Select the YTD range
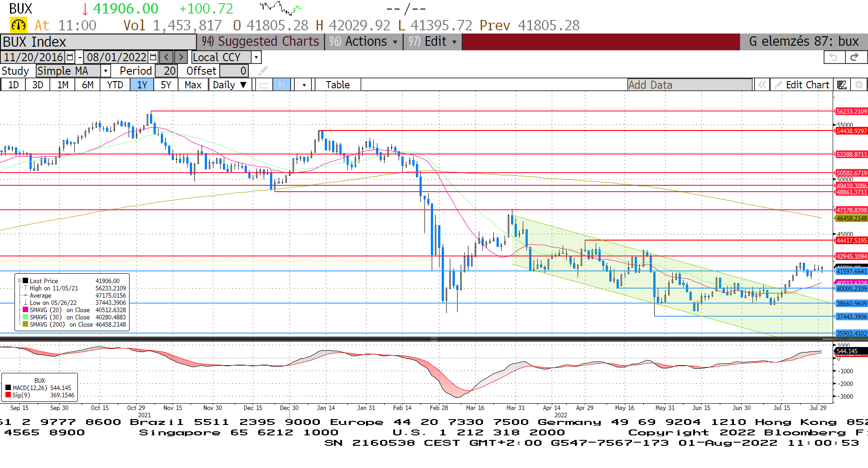 tap(115, 85)
